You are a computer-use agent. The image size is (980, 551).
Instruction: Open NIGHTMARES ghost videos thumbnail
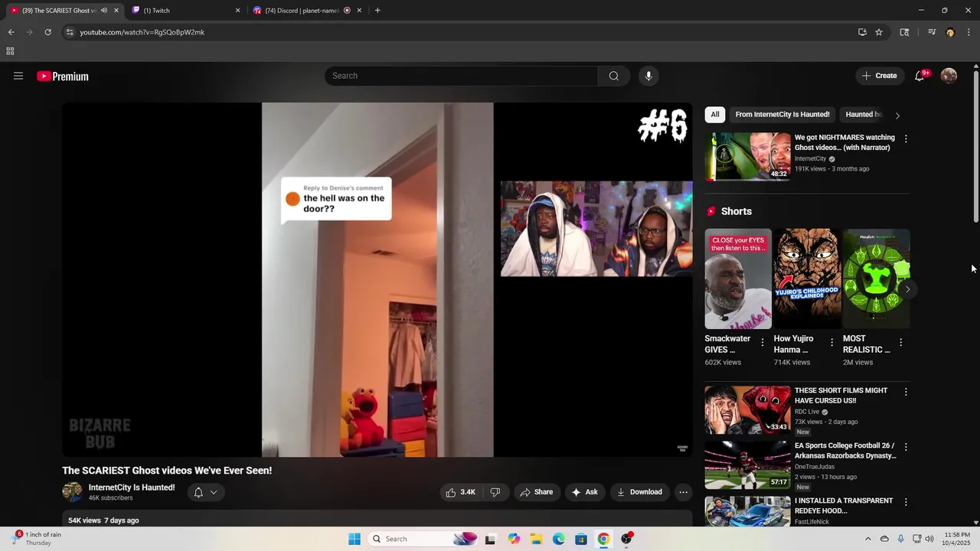(748, 157)
